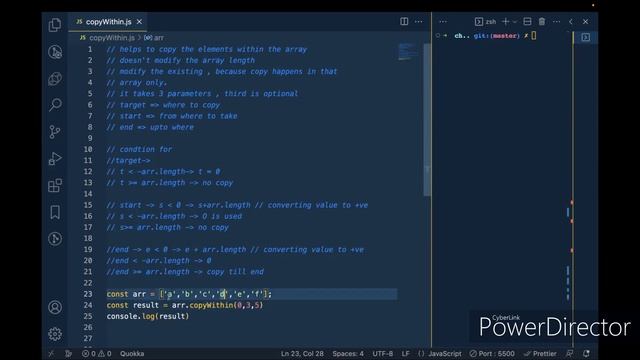This screenshot has height=360, width=640.
Task: Click the circular icon below Bookmarks
Action: (55, 239)
